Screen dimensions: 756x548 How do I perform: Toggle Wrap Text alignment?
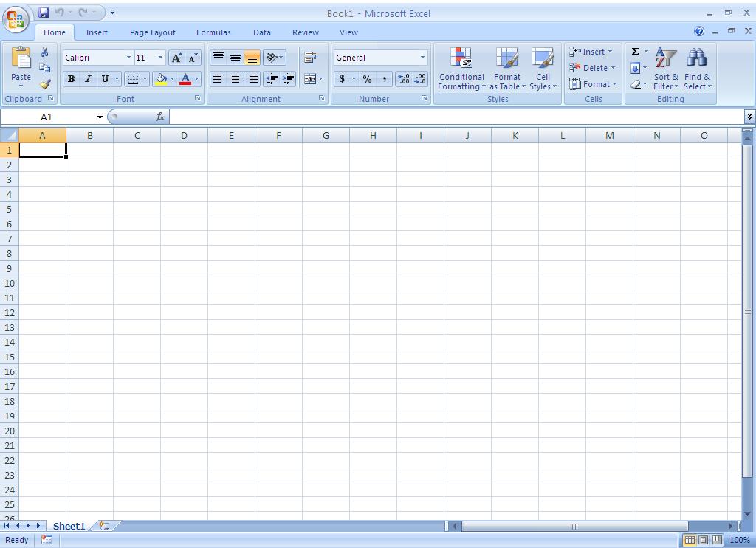310,58
